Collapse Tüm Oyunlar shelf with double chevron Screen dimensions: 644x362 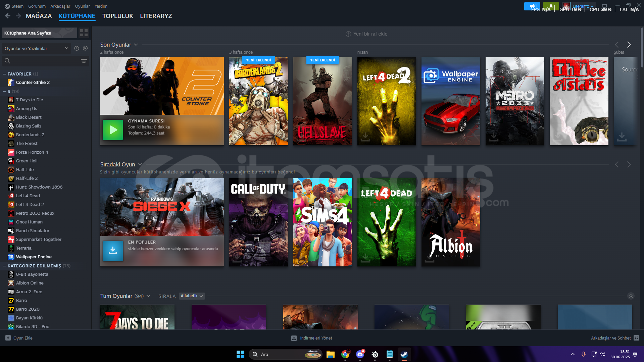pyautogui.click(x=631, y=296)
